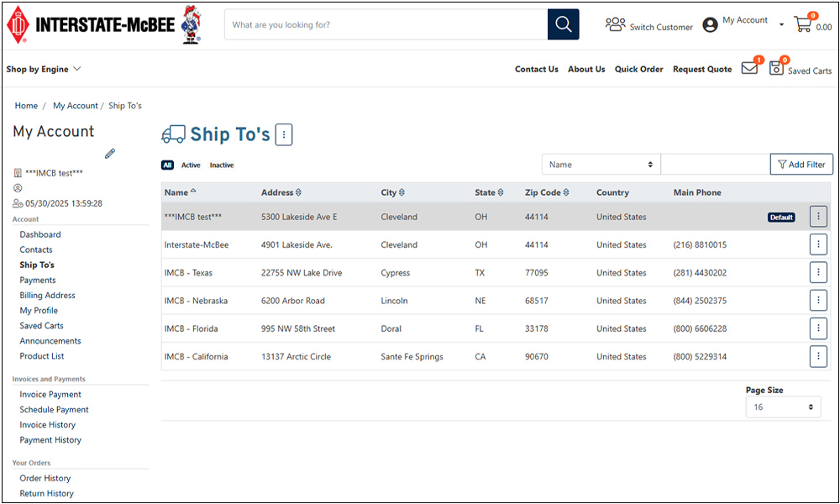
Task: Click the Switch Customer label
Action: [x=661, y=28]
